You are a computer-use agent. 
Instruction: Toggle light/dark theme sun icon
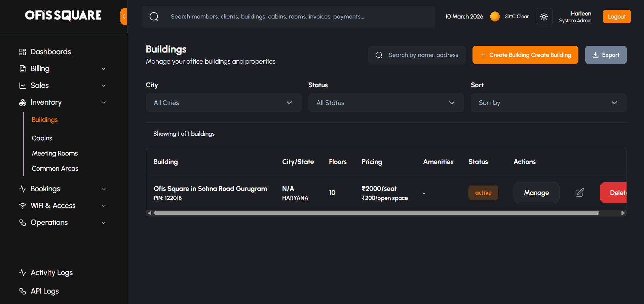(544, 16)
